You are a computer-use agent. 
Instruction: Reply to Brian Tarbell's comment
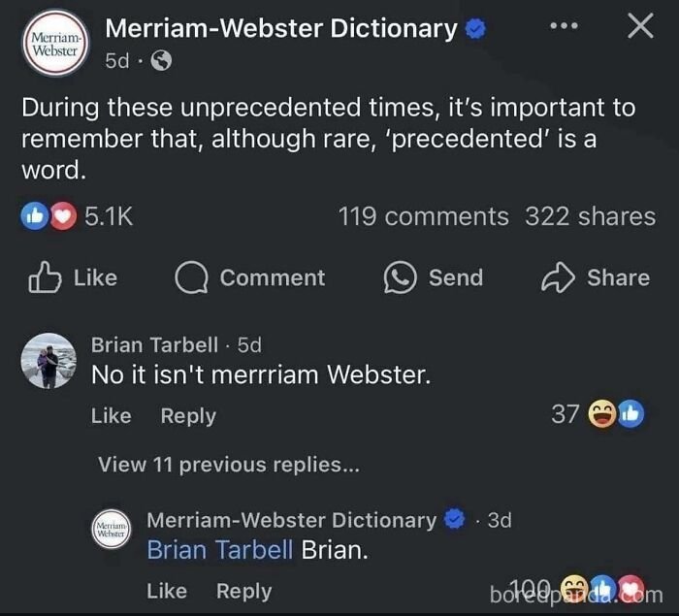188,415
